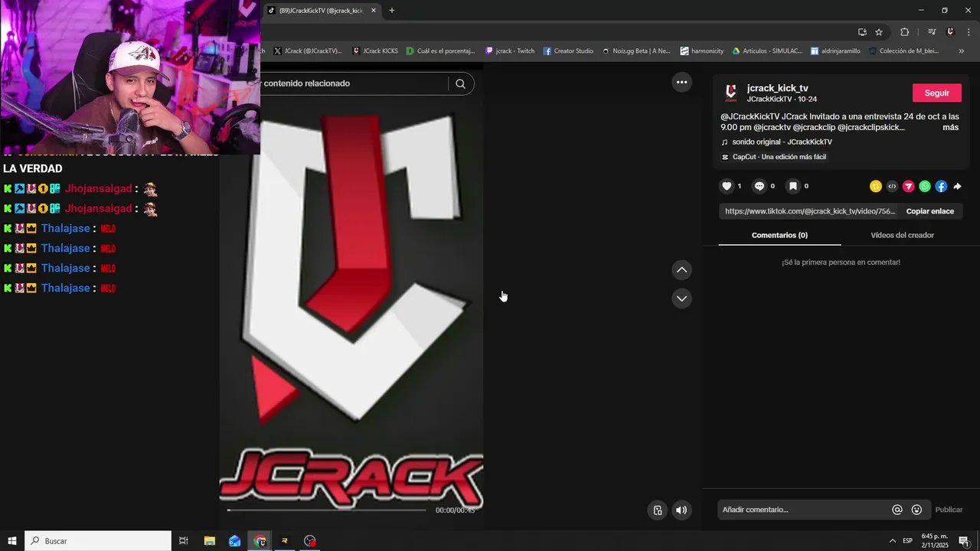The width and height of the screenshot is (980, 551).
Task: Click the TikTok video URL text
Action: click(x=810, y=211)
